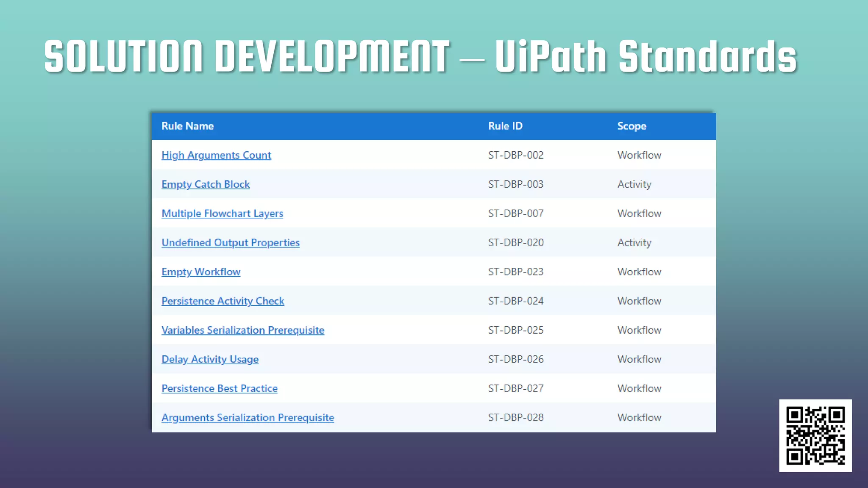Viewport: 868px width, 488px height.
Task: Select rule ID ST-DBP-023
Action: pos(516,272)
